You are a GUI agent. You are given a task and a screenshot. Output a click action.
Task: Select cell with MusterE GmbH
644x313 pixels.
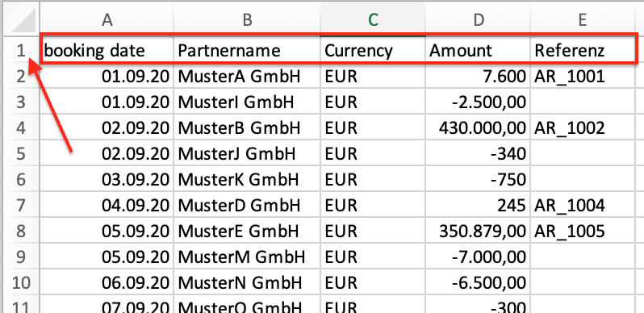[x=247, y=232]
